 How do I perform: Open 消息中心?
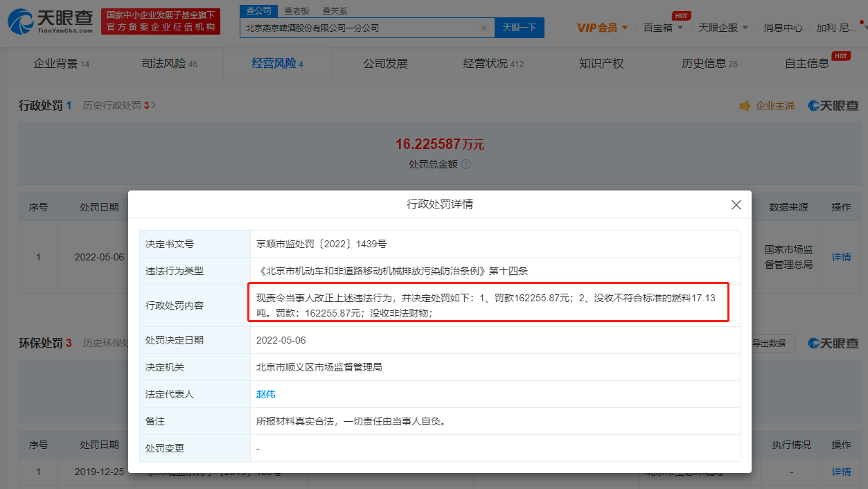coord(783,28)
